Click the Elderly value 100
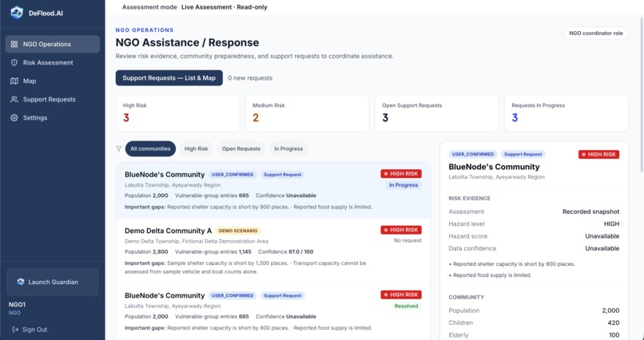Screen dimensions: 644x340 [614, 335]
